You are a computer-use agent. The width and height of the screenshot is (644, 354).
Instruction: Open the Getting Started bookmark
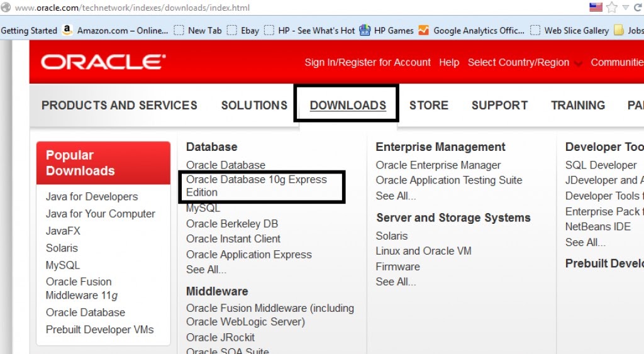pyautogui.click(x=29, y=30)
